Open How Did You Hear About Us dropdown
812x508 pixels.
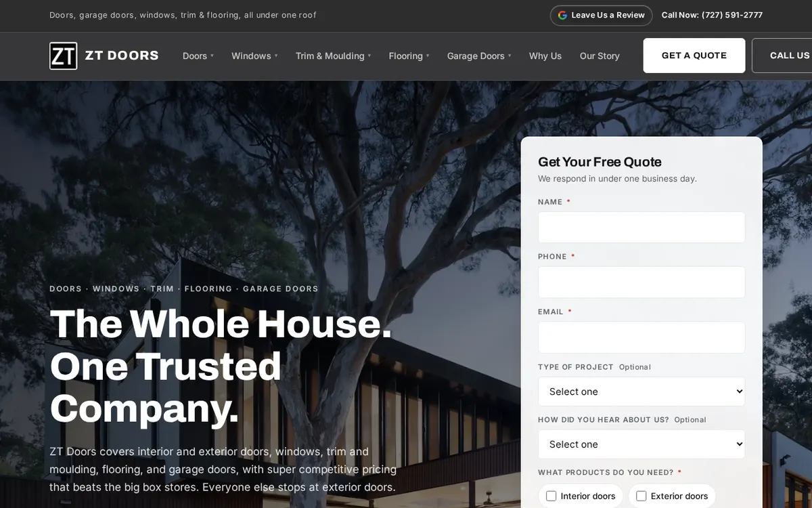click(x=641, y=444)
